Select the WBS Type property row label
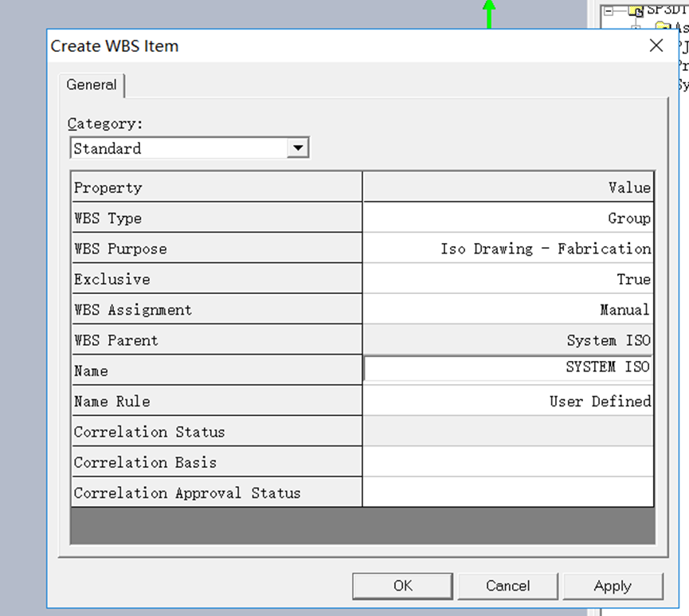 tap(217, 218)
